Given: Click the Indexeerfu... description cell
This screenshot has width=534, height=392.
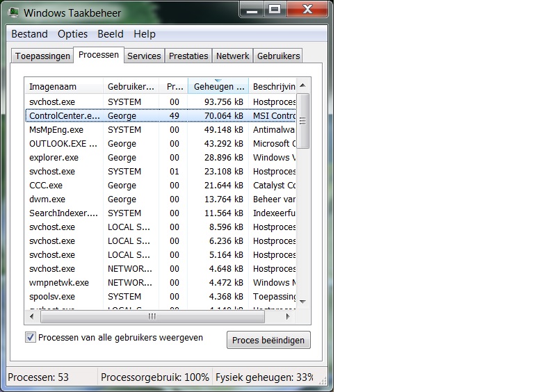Looking at the screenshot, I should click(274, 213).
